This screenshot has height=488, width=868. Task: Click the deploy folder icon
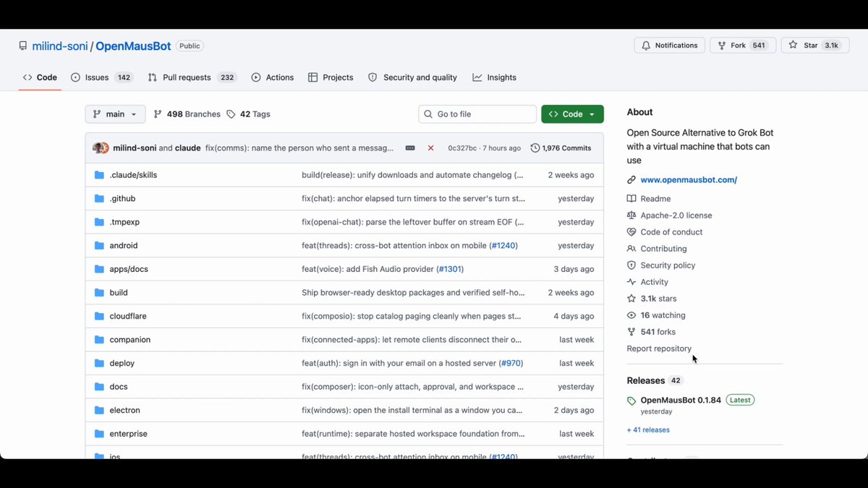(99, 363)
